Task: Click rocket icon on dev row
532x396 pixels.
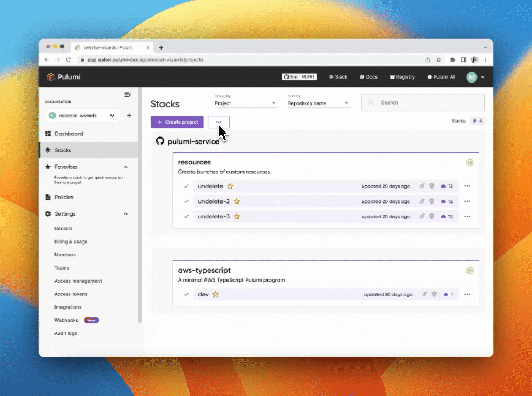Action: point(424,294)
